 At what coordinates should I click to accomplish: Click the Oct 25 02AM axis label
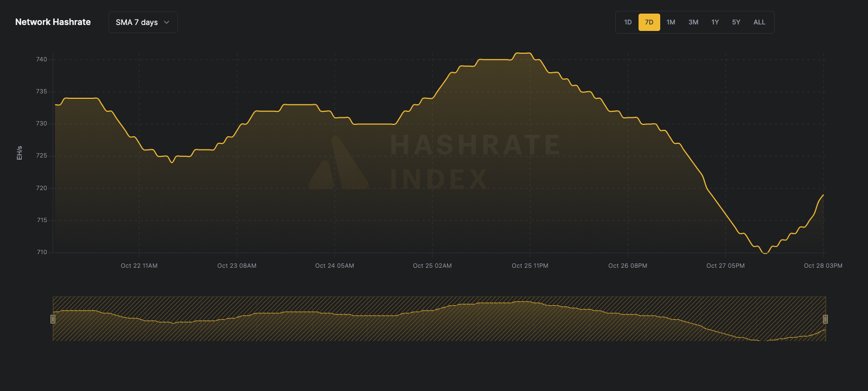(432, 266)
